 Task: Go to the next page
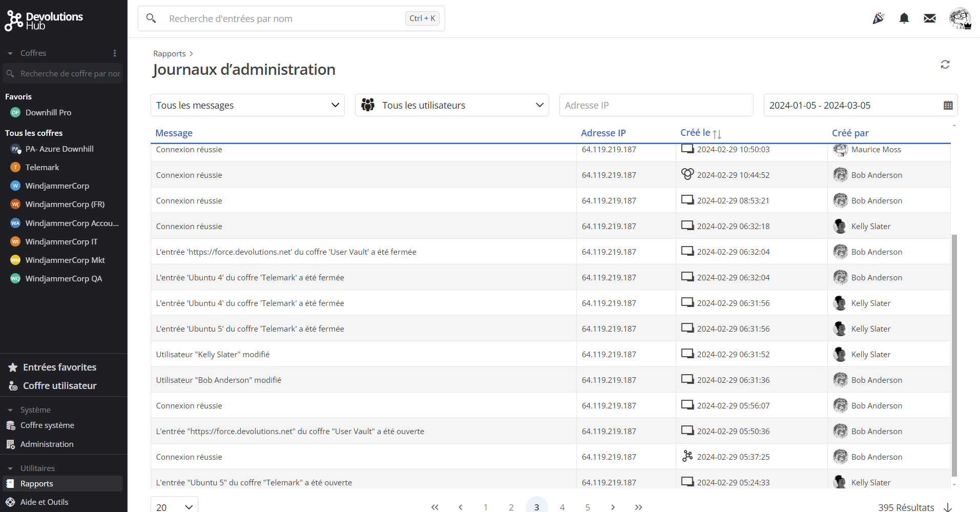coord(613,507)
